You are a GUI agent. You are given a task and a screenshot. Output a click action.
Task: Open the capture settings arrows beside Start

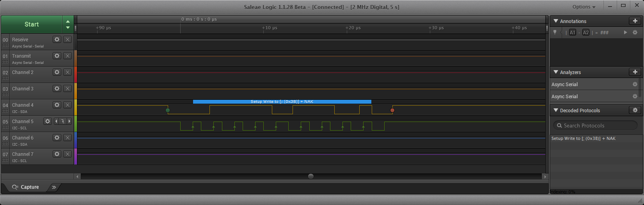(x=68, y=24)
